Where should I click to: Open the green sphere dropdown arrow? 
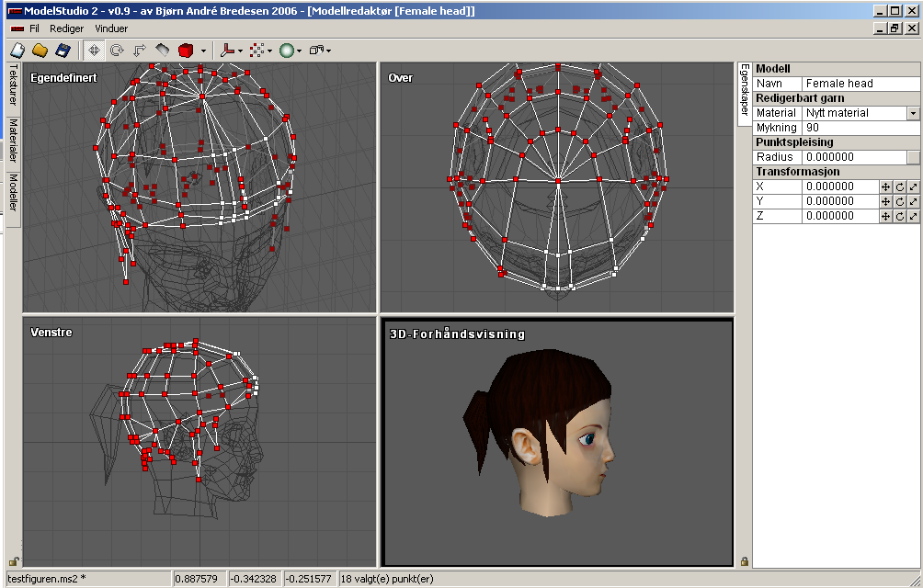[x=299, y=51]
